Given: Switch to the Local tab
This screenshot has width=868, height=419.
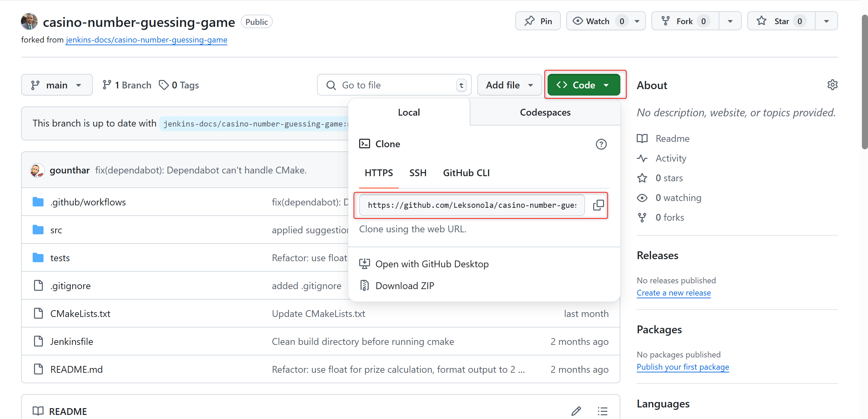Looking at the screenshot, I should click(x=409, y=112).
